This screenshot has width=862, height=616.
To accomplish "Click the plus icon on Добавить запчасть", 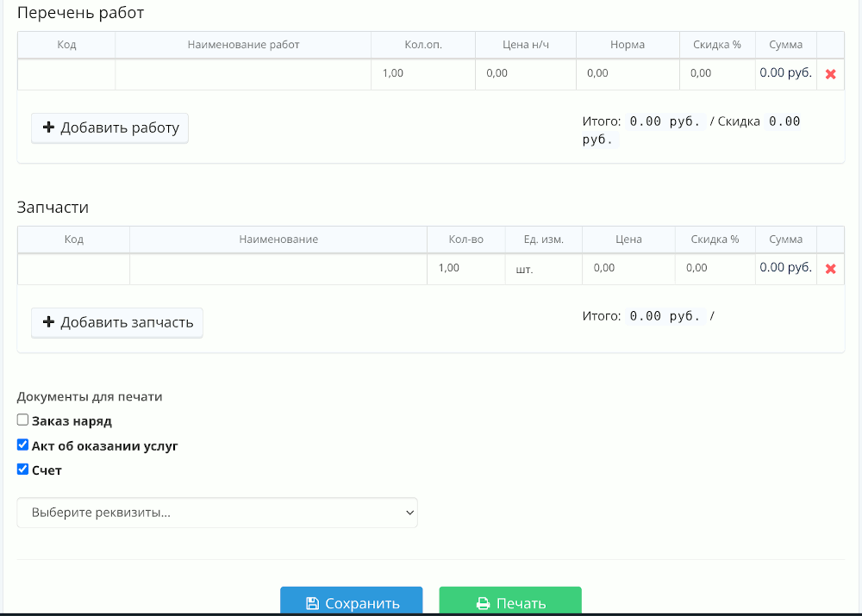I will point(49,323).
